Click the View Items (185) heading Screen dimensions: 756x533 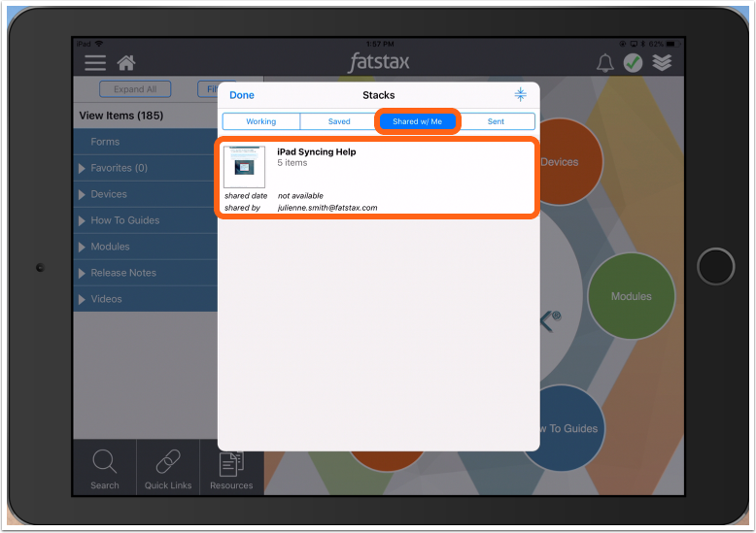(121, 116)
